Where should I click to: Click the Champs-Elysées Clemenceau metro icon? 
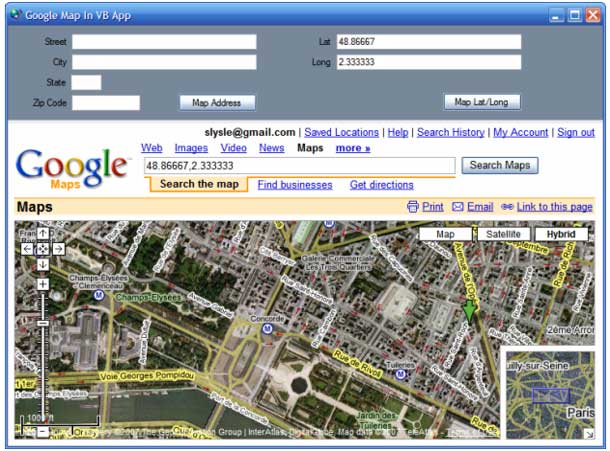tap(99, 296)
